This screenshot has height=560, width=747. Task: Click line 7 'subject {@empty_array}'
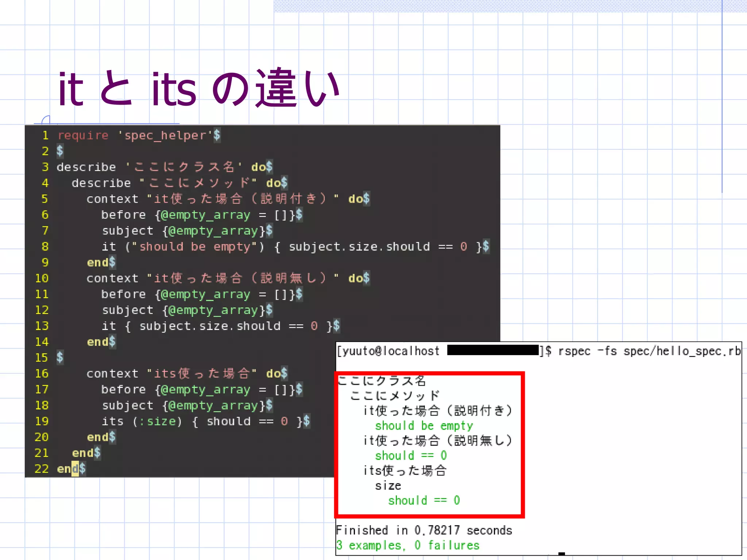click(x=183, y=230)
